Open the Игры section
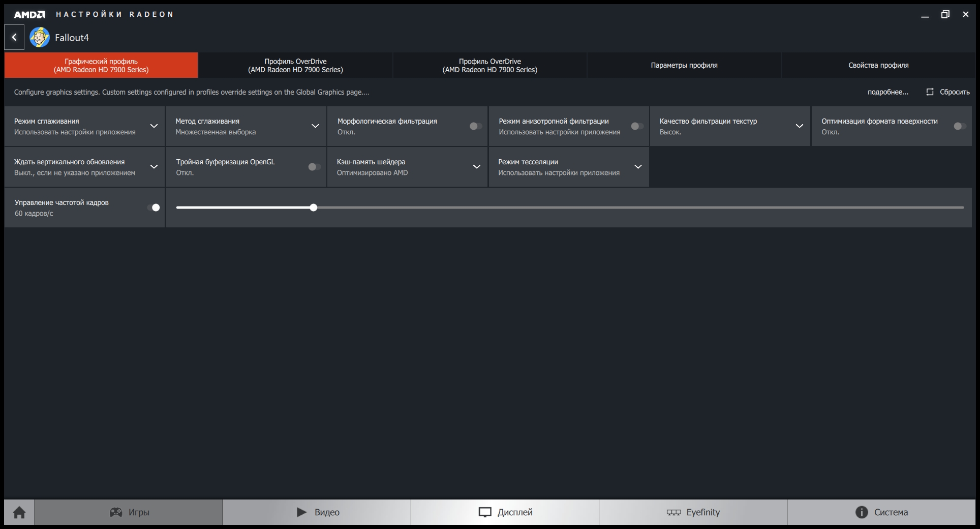Viewport: 980px width, 529px height. [x=129, y=512]
